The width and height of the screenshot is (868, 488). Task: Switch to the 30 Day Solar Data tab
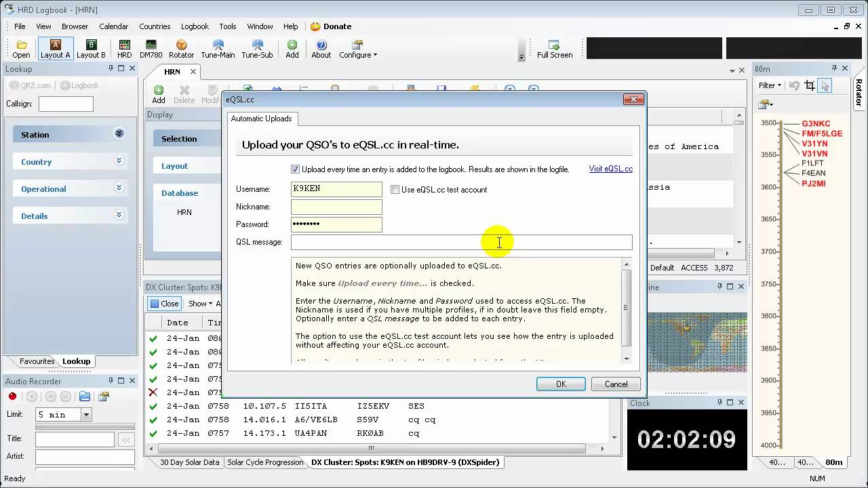(190, 462)
